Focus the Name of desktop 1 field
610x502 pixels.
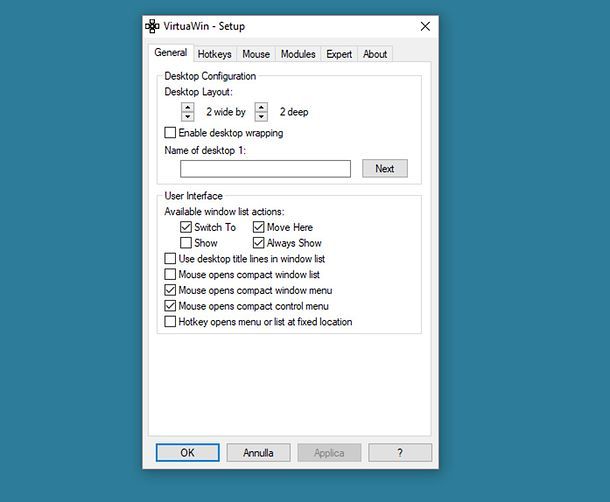(x=265, y=169)
